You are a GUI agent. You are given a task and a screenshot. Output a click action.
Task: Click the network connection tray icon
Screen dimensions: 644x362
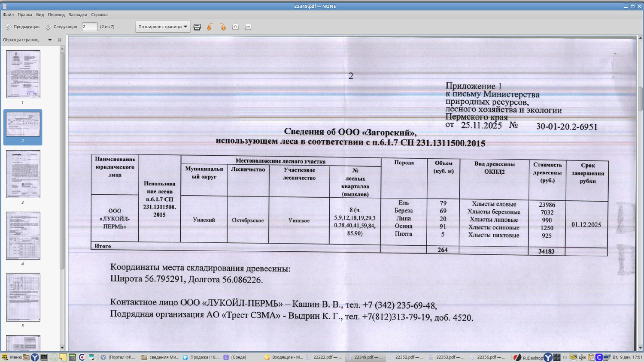[x=607, y=357]
